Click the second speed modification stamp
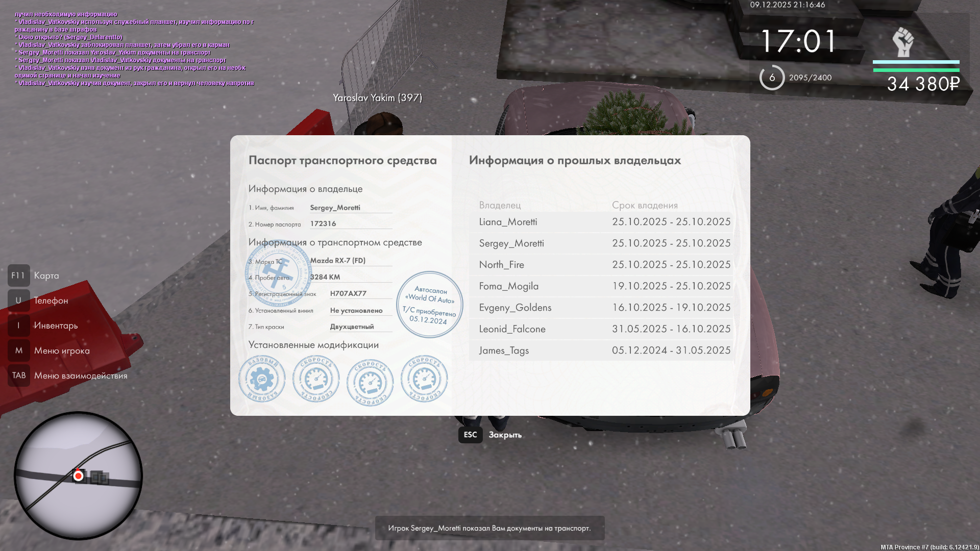Screen dimensions: 980x551 click(316, 379)
